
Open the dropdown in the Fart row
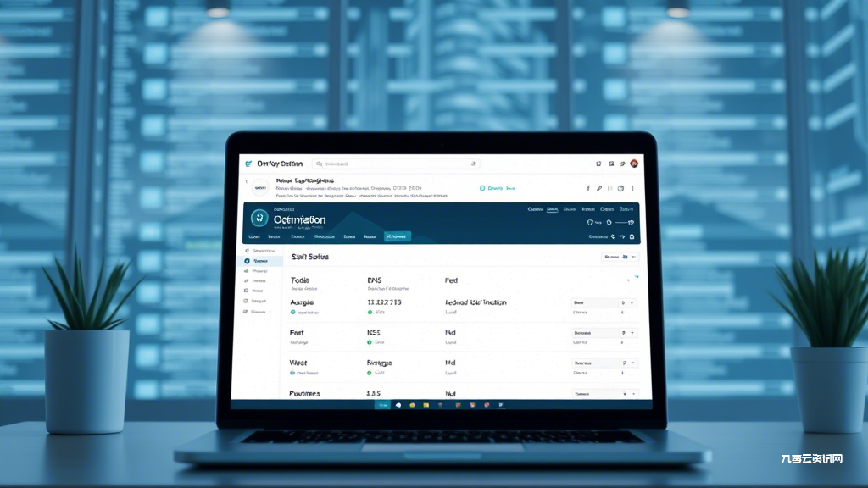pos(604,332)
